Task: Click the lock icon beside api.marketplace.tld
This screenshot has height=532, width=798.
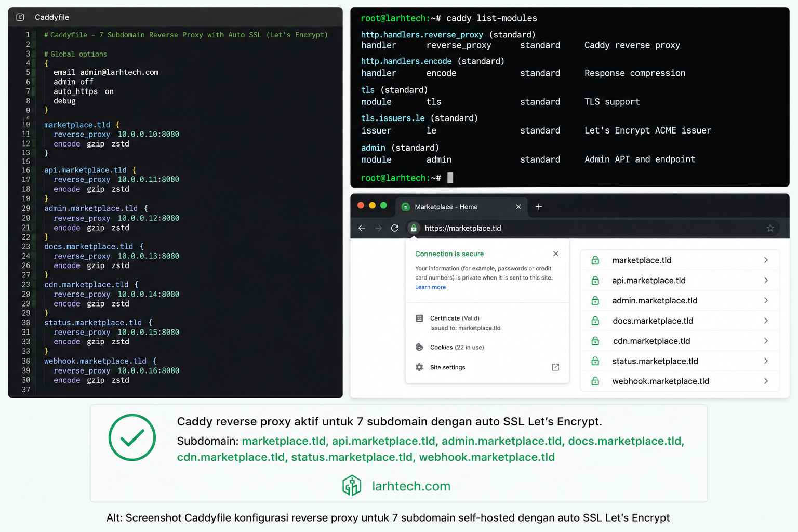Action: click(595, 281)
